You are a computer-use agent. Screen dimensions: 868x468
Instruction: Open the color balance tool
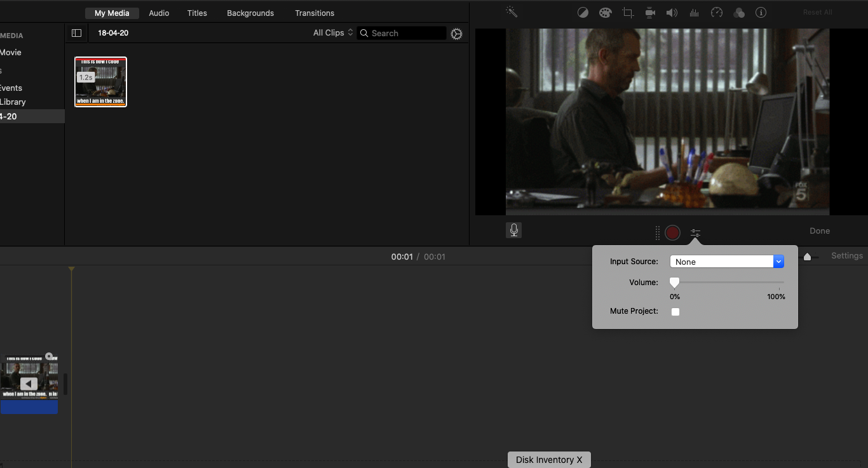coord(583,13)
